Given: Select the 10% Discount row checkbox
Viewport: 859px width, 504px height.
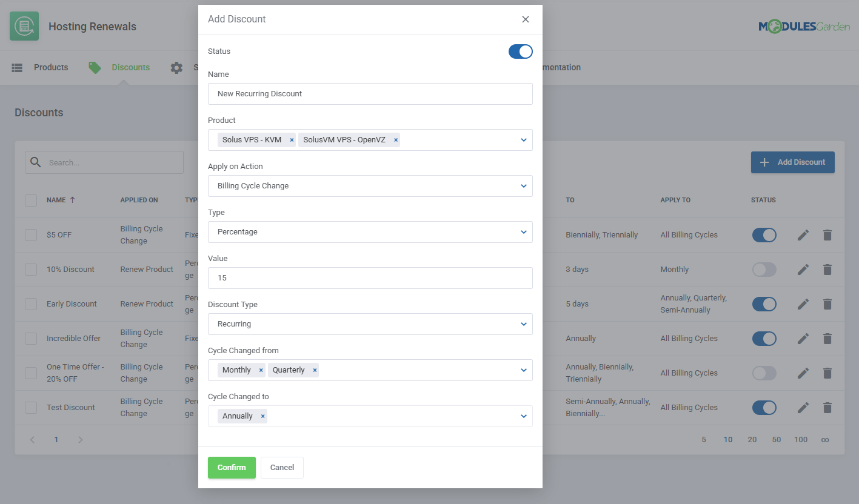Looking at the screenshot, I should 31,270.
